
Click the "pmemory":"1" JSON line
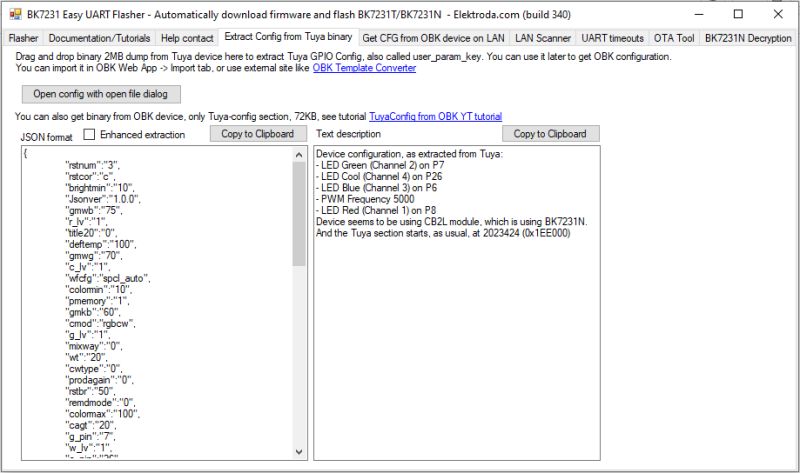point(97,301)
